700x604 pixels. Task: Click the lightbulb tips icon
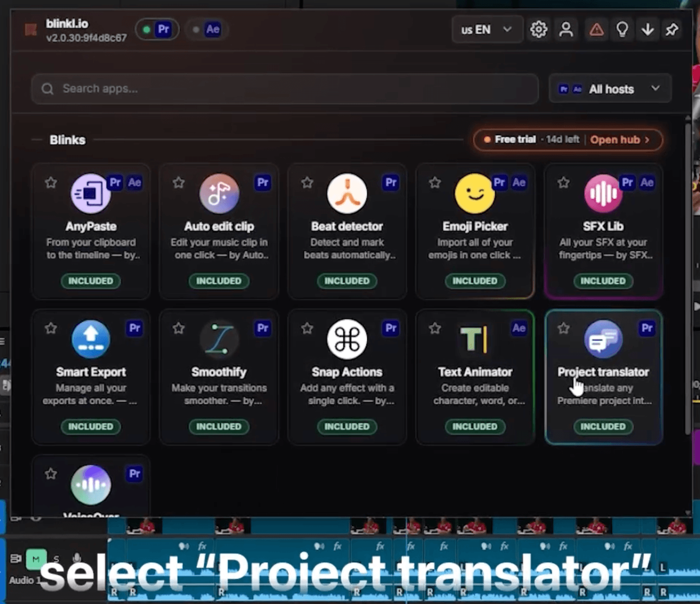click(x=622, y=30)
